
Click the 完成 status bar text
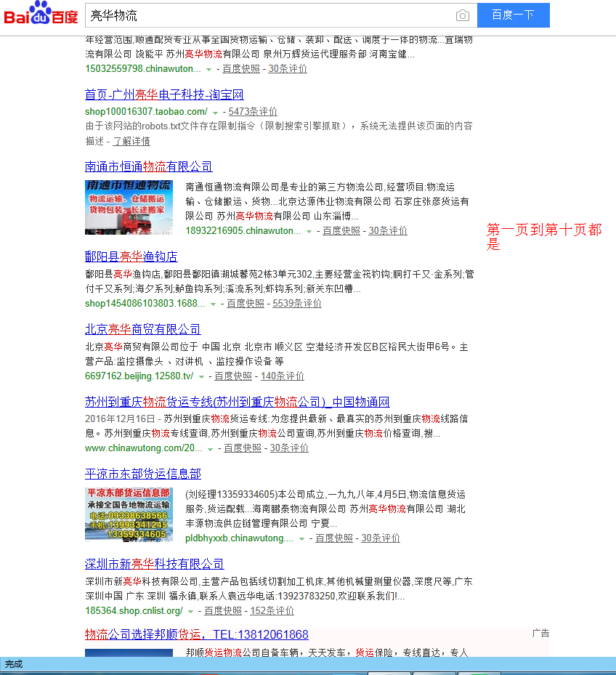(14, 664)
